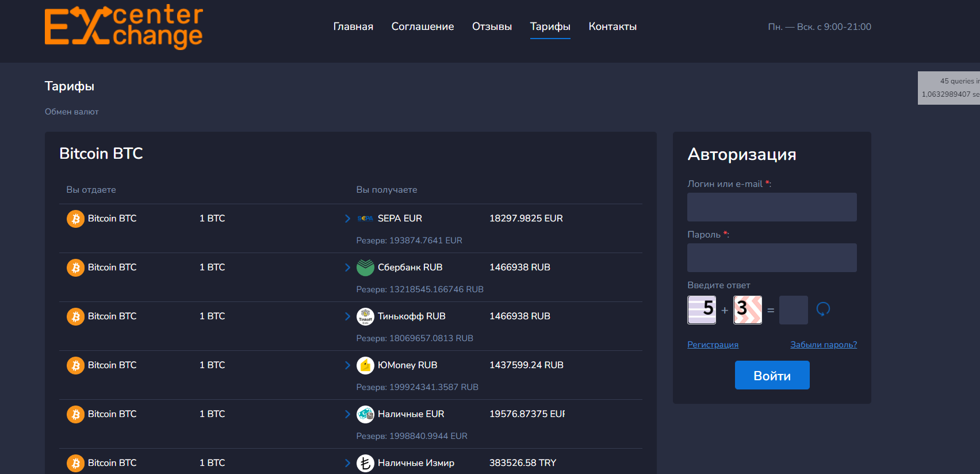Click the Сбербанк RUB label
The width and height of the screenshot is (980, 474).
410,267
